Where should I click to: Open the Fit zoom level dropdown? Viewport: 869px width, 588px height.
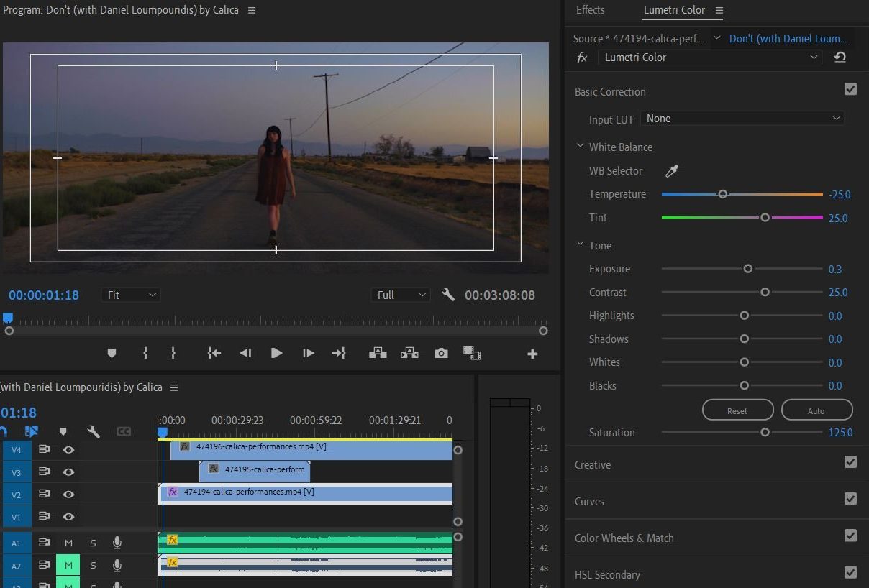[131, 295]
